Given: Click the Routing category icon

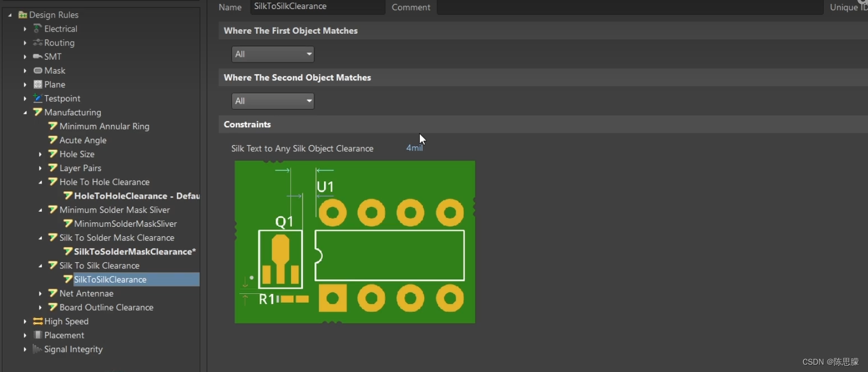Looking at the screenshot, I should (38, 43).
